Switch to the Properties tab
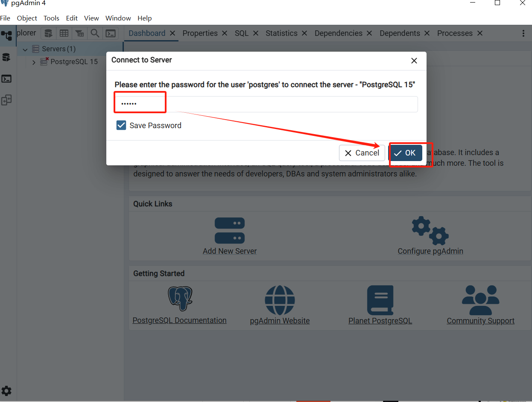This screenshot has width=532, height=402. coord(200,33)
